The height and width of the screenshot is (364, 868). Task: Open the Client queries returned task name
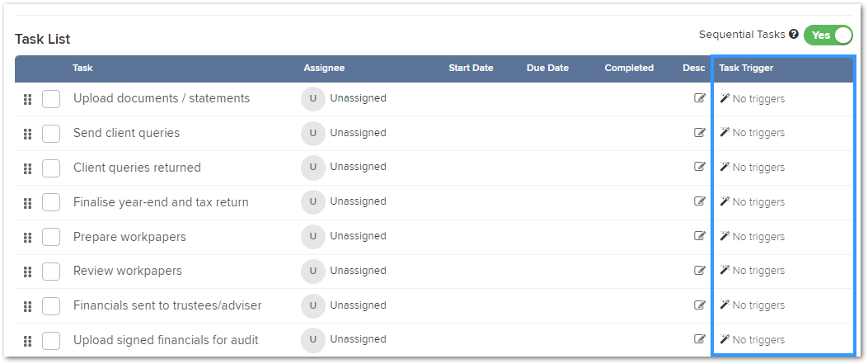pos(137,168)
